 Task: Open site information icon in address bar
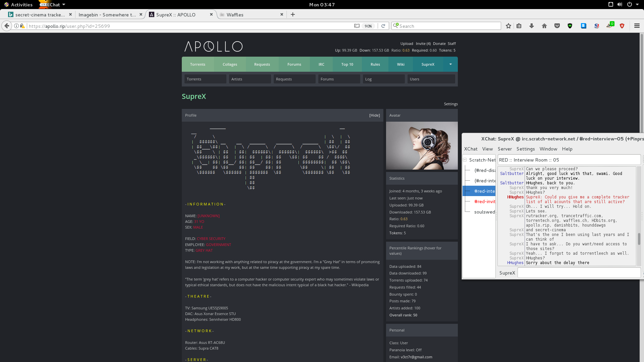[x=16, y=26]
